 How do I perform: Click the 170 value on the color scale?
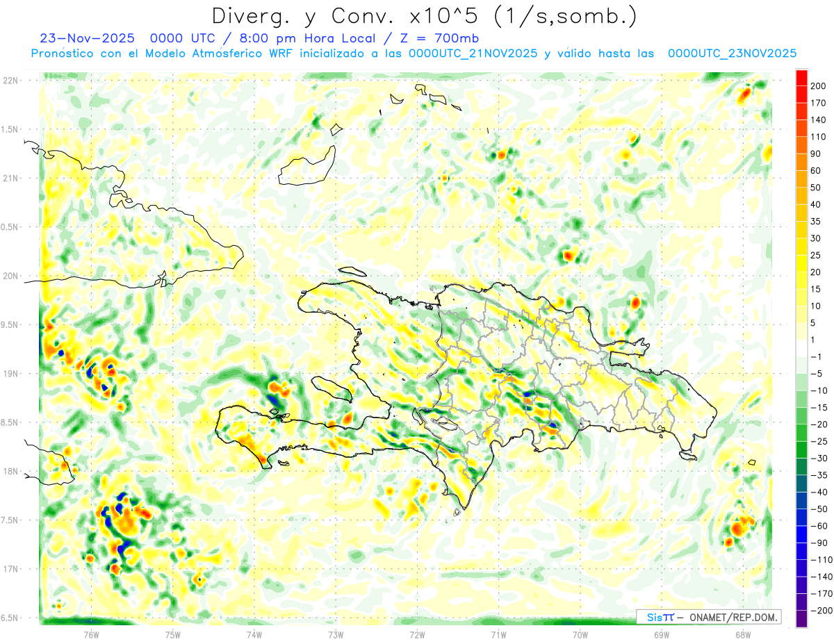click(x=819, y=103)
